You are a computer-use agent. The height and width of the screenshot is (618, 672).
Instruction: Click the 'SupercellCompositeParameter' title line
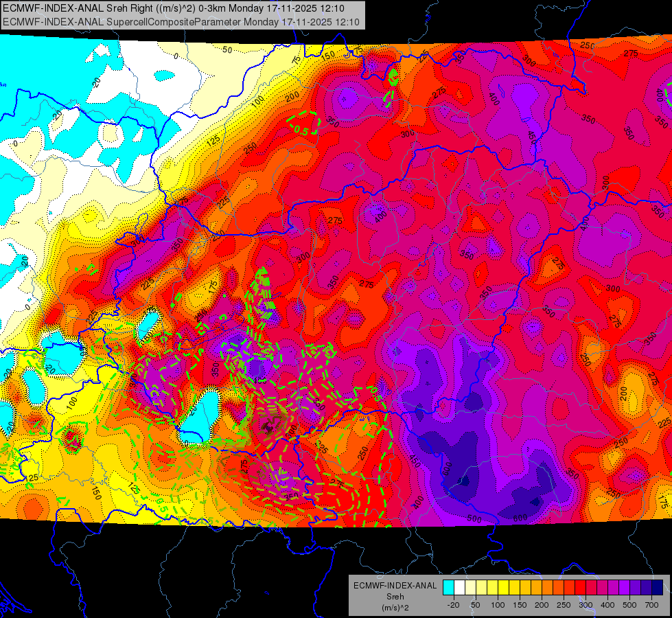pyautogui.click(x=181, y=21)
